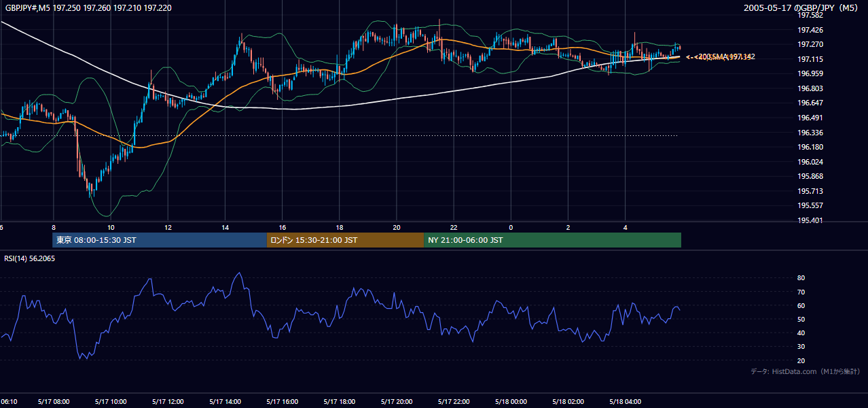Click RSI scale value 30
This screenshot has height=408, width=868.
tap(801, 347)
